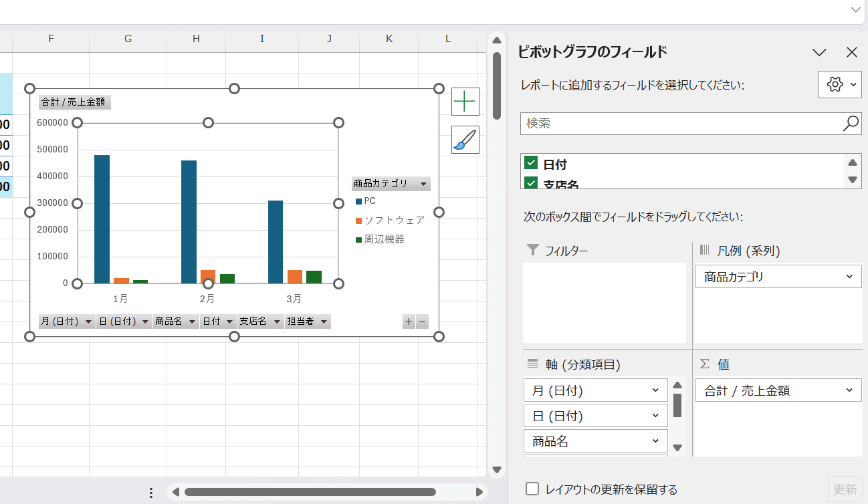868x504 pixels.
Task: Click the green plus Chart Elements button
Action: point(465,102)
